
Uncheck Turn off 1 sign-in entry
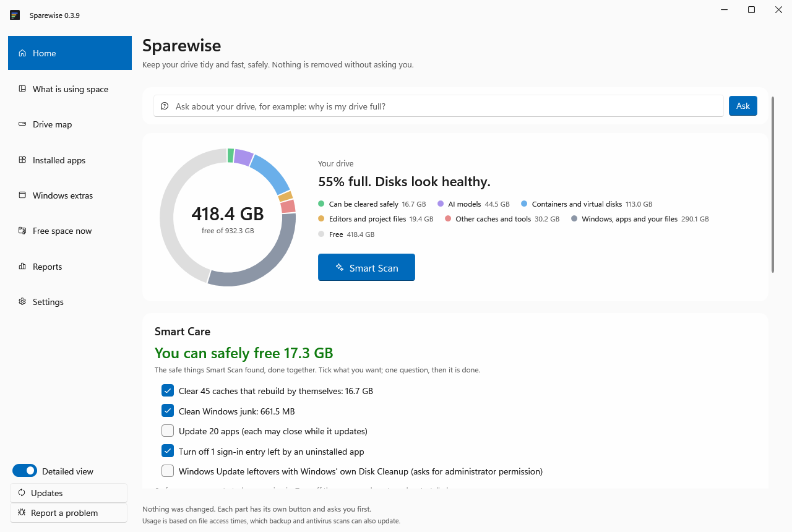[168, 452]
